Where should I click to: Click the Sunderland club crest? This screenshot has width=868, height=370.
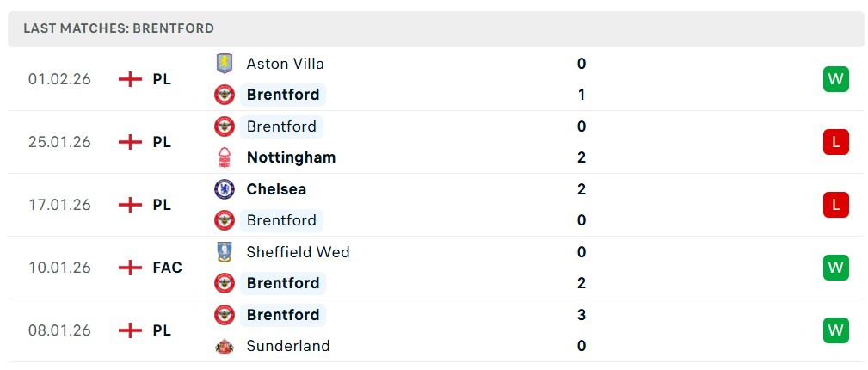point(224,346)
